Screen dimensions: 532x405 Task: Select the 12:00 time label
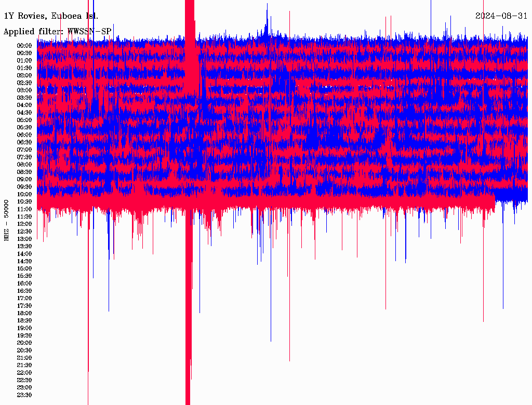[x=24, y=224]
